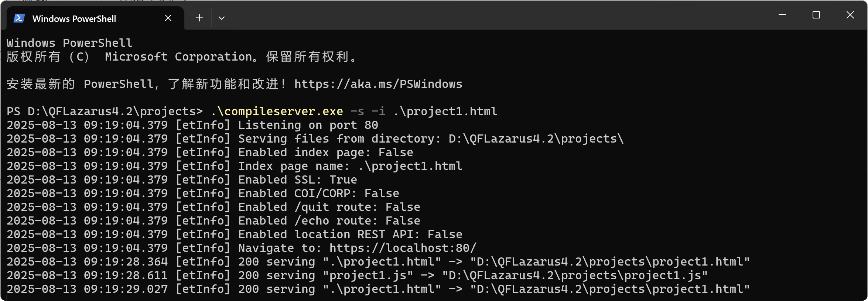
Task: Click the PowerShell icon in the tab
Action: coord(19,18)
